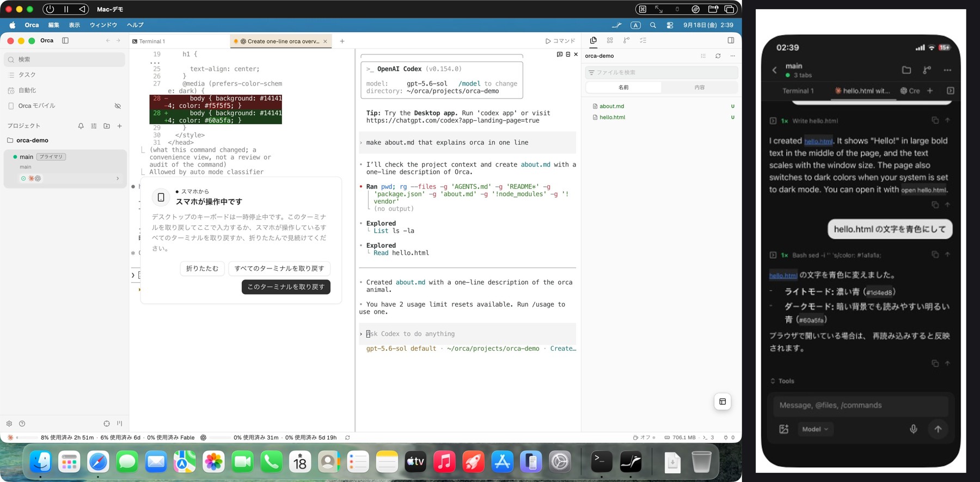
Task: Refresh the orca-demo file list
Action: [x=718, y=56]
